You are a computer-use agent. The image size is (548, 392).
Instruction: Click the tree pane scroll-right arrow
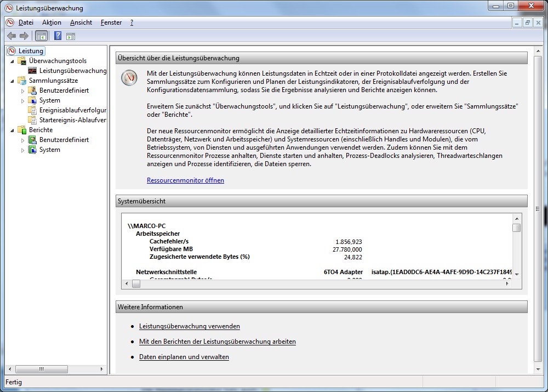(x=101, y=369)
